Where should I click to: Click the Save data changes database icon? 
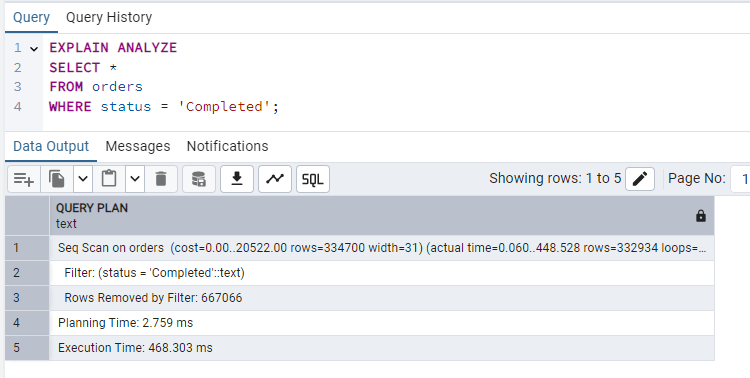coord(199,179)
